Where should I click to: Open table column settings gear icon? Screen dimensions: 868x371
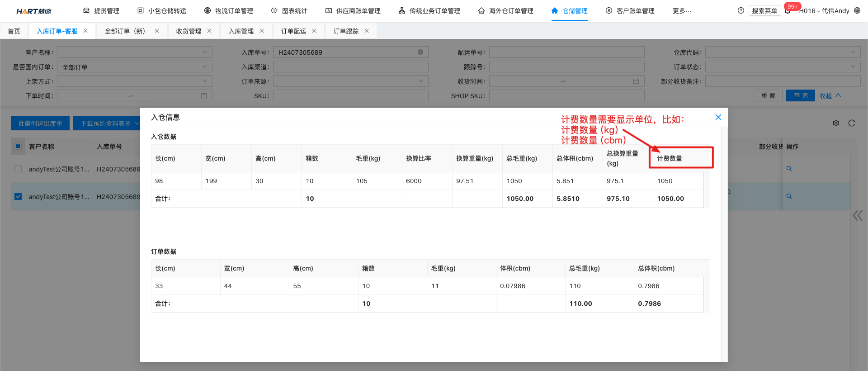pos(836,123)
